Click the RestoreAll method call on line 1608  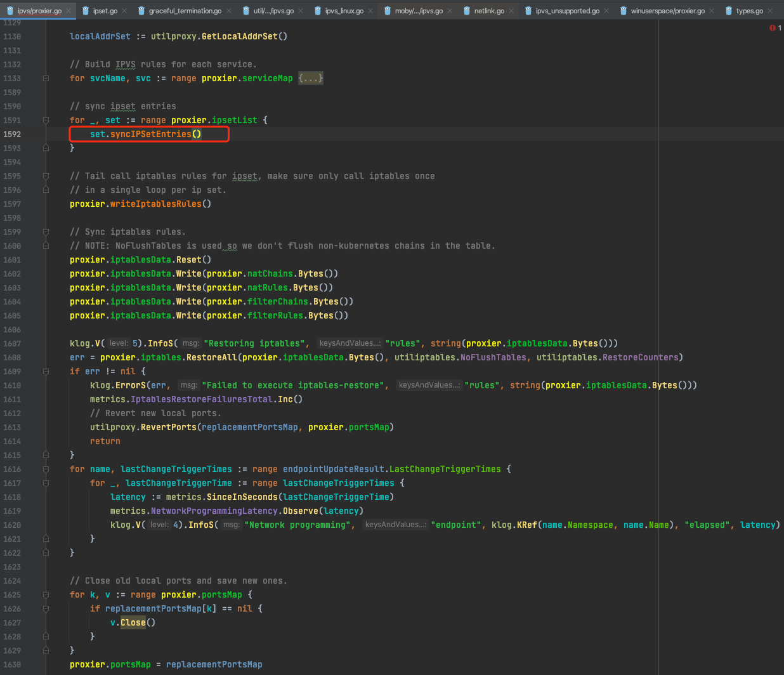[x=212, y=358]
